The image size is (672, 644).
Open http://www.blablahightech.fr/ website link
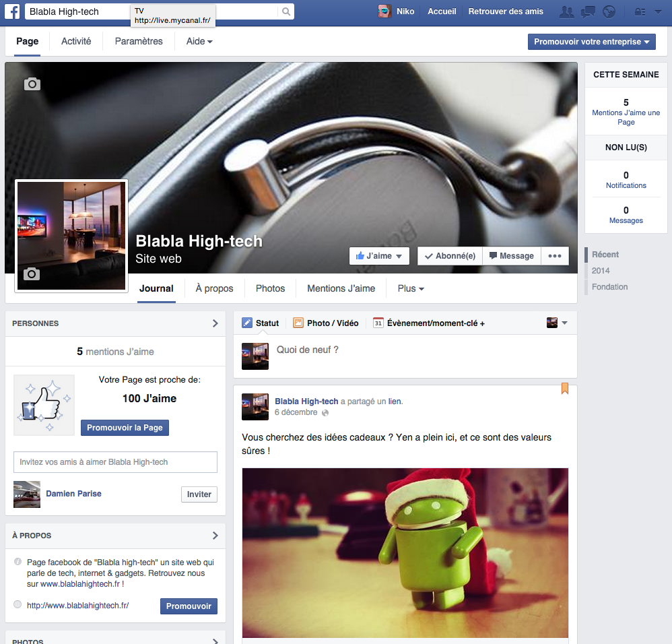[x=77, y=606]
